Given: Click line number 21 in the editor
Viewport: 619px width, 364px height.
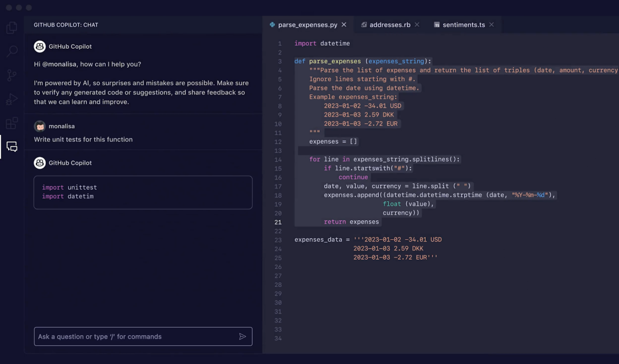Looking at the screenshot, I should (278, 222).
